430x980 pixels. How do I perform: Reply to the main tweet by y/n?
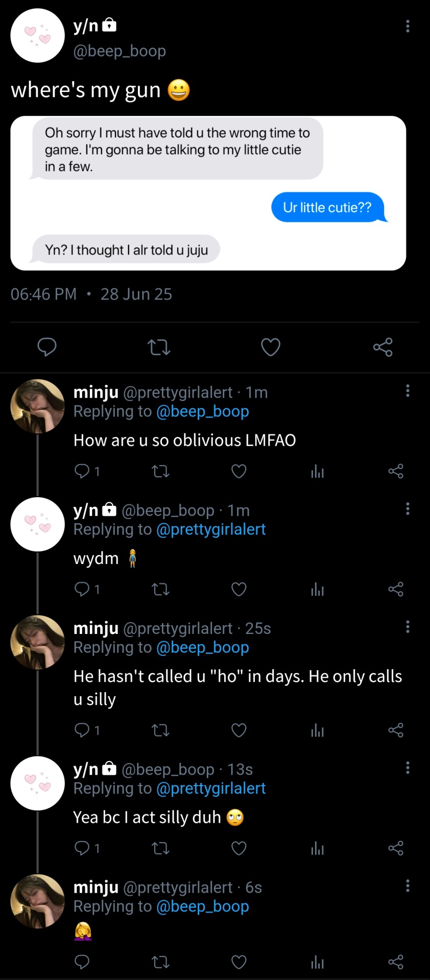[47, 347]
